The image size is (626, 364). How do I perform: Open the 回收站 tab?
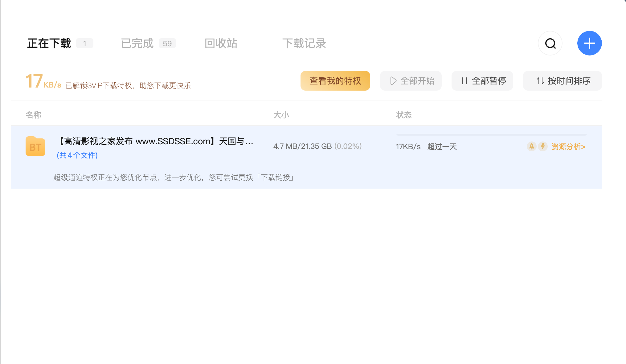[x=221, y=43]
